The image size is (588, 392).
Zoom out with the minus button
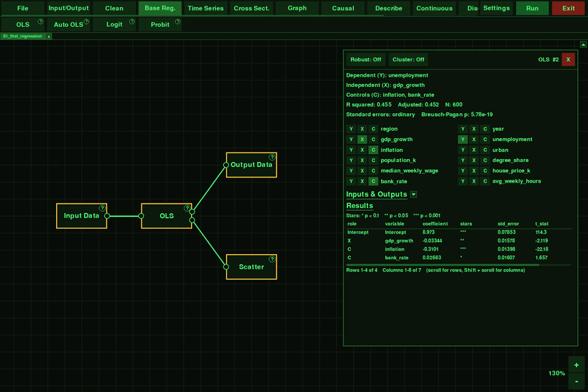pos(576,382)
